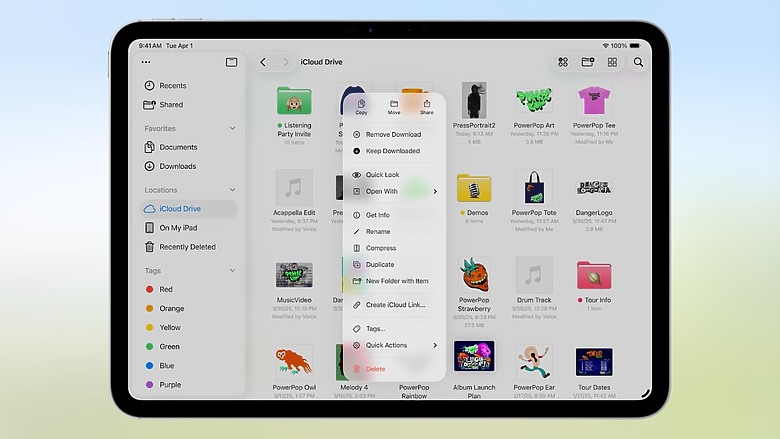Open the Acappella Edit audio file

tap(294, 187)
